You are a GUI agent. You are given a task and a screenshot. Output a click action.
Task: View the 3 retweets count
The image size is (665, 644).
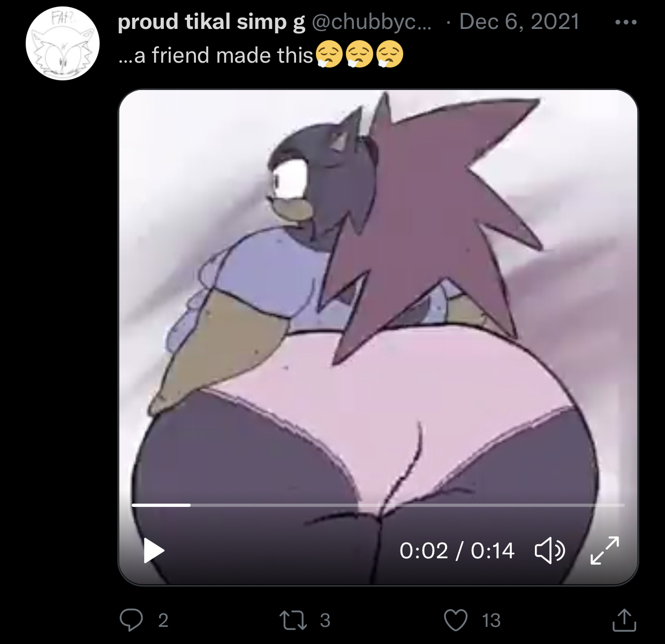point(325,620)
